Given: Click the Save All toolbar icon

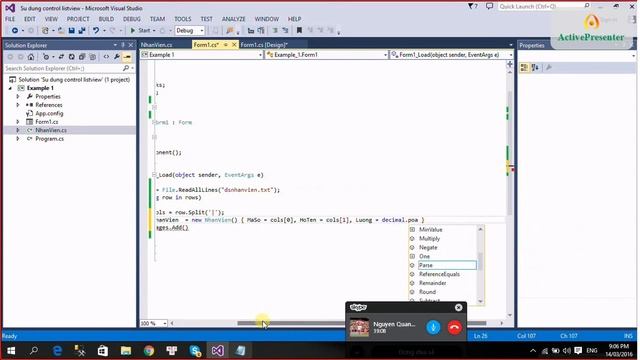Looking at the screenshot, I should click(x=82, y=31).
